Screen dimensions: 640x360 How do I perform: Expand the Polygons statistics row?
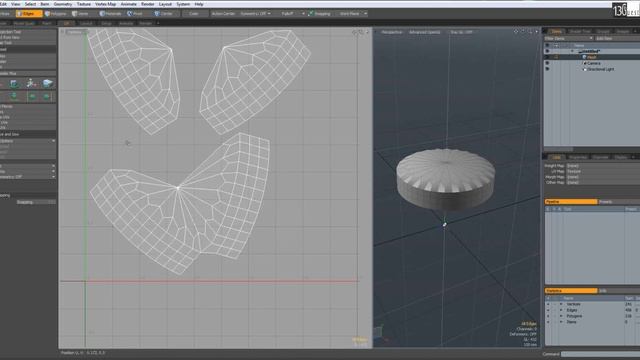(x=561, y=316)
